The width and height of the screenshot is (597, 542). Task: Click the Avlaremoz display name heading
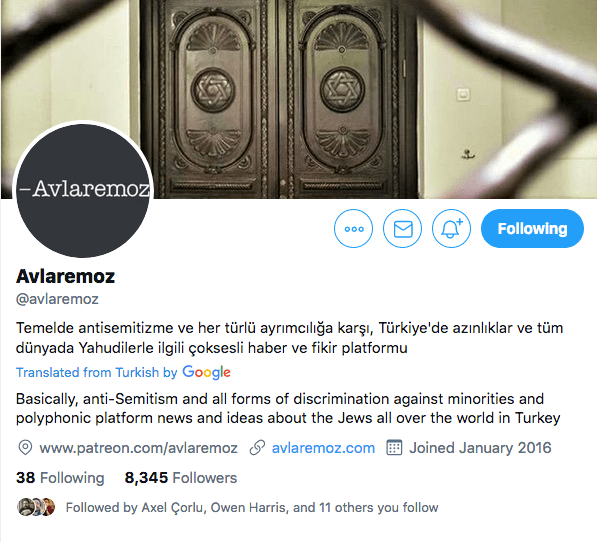[x=65, y=276]
